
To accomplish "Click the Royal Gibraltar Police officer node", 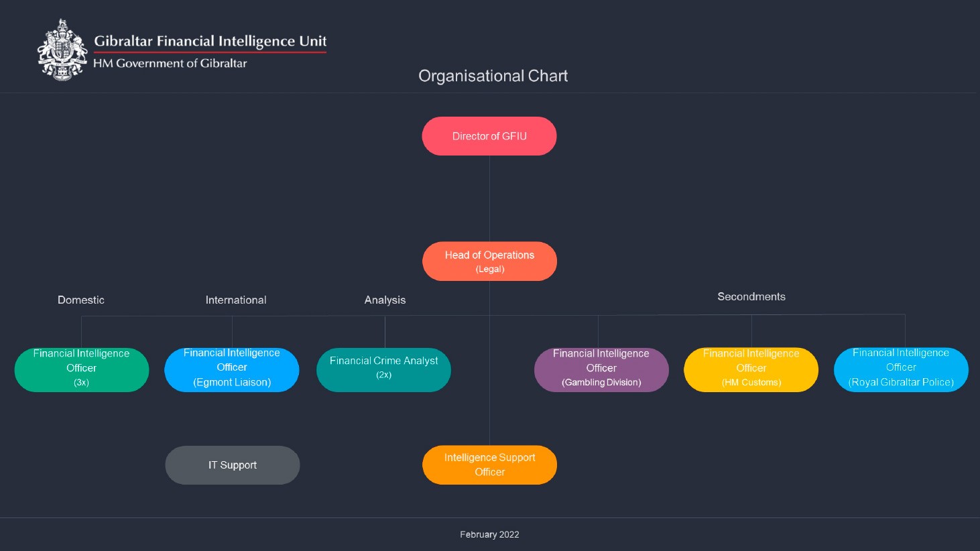I will tap(901, 369).
